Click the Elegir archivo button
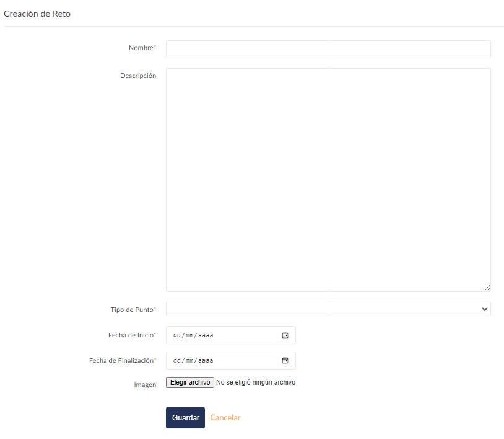 190,382
